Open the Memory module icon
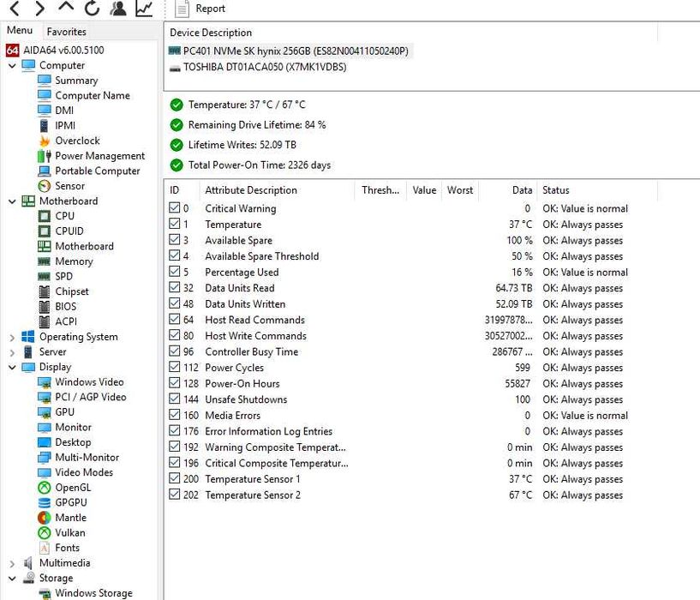700x600 pixels. tap(45, 261)
